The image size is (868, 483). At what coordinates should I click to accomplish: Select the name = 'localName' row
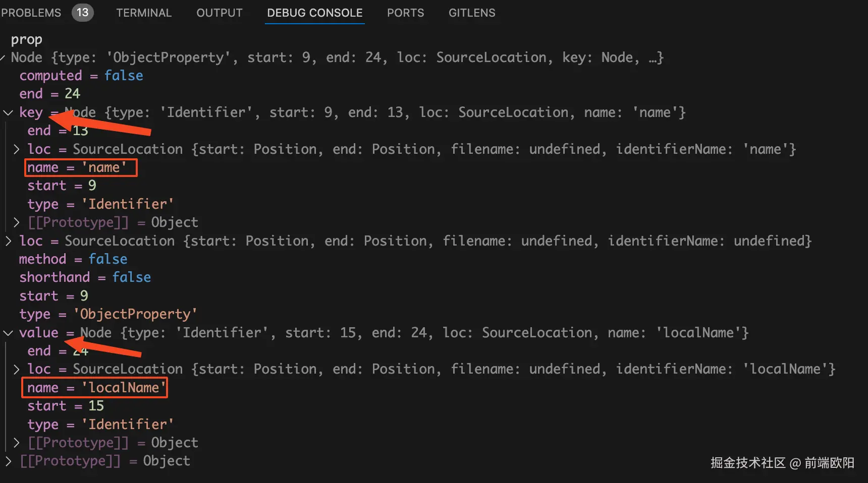(96, 388)
